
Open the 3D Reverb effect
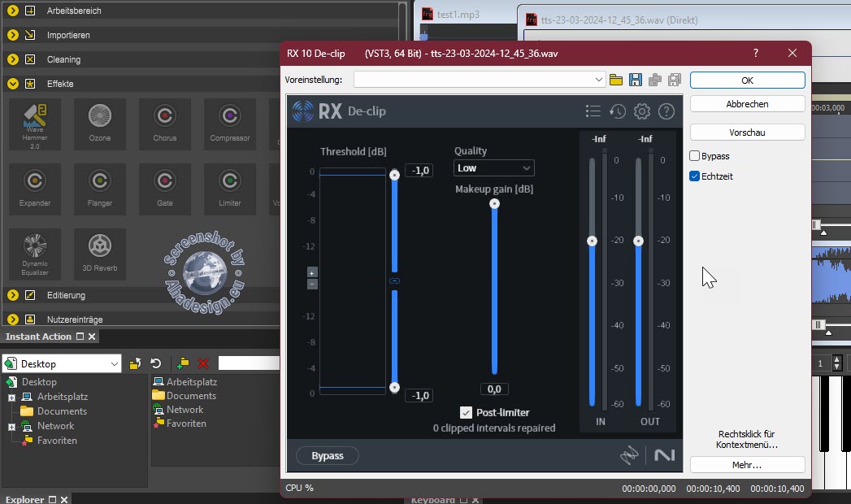(x=100, y=254)
